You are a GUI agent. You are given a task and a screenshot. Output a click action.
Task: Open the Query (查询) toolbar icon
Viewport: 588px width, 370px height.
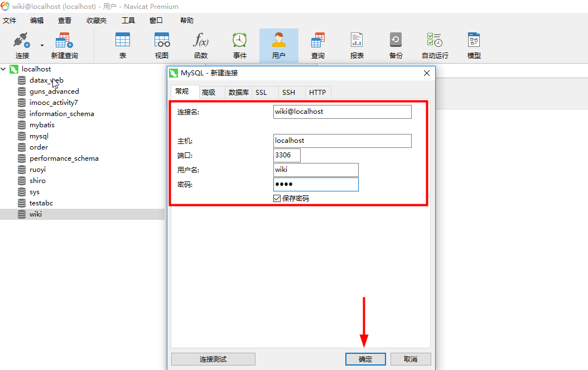pos(317,40)
